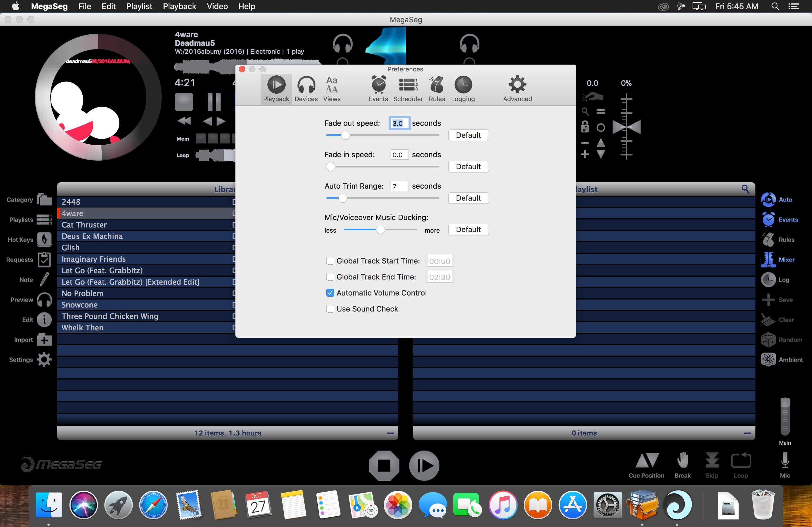Click the Mic/Voiceover Music Ducking slider
812x527 pixels.
[380, 230]
